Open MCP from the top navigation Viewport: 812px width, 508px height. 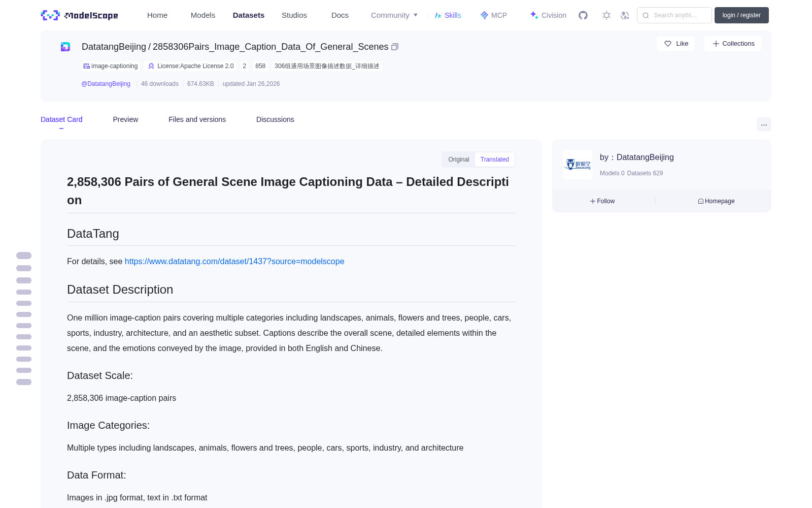493,15
